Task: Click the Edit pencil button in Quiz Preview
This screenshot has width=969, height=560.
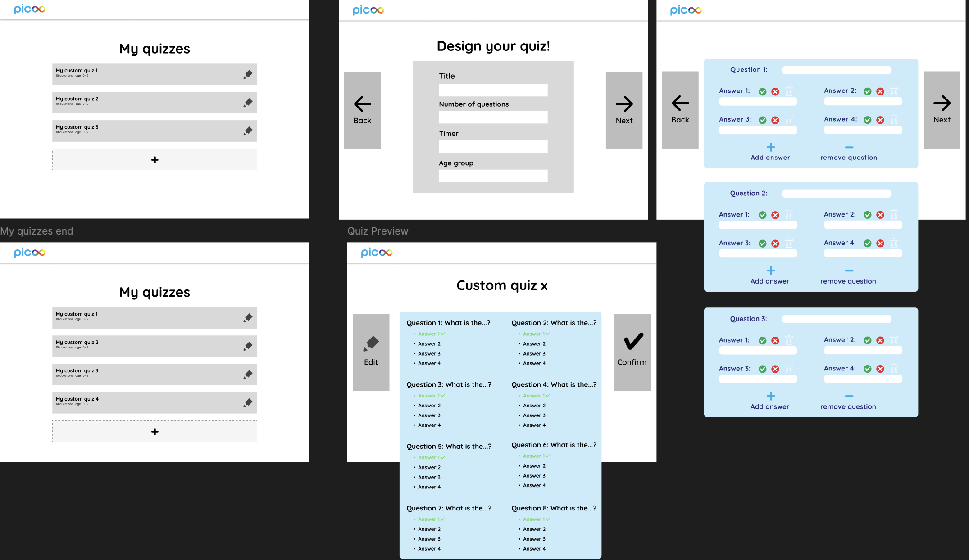Action: [371, 343]
